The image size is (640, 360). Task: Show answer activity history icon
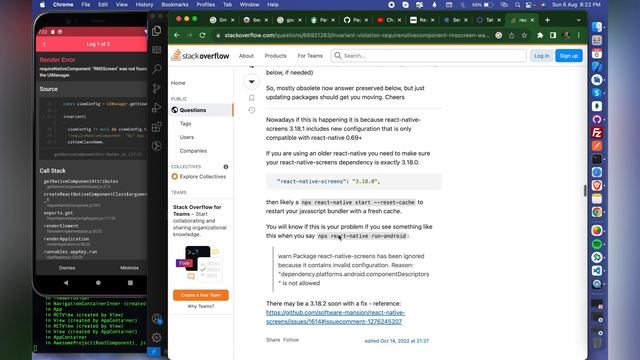point(252,110)
